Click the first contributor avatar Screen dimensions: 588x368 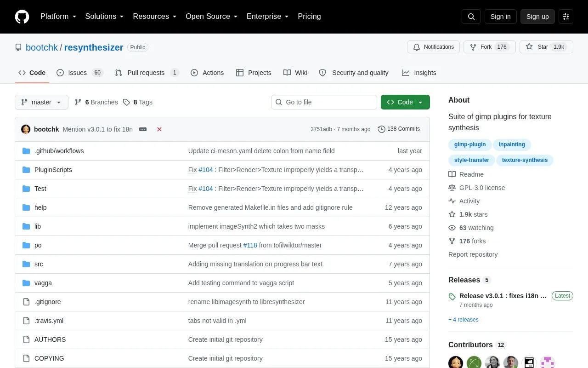coord(456,362)
